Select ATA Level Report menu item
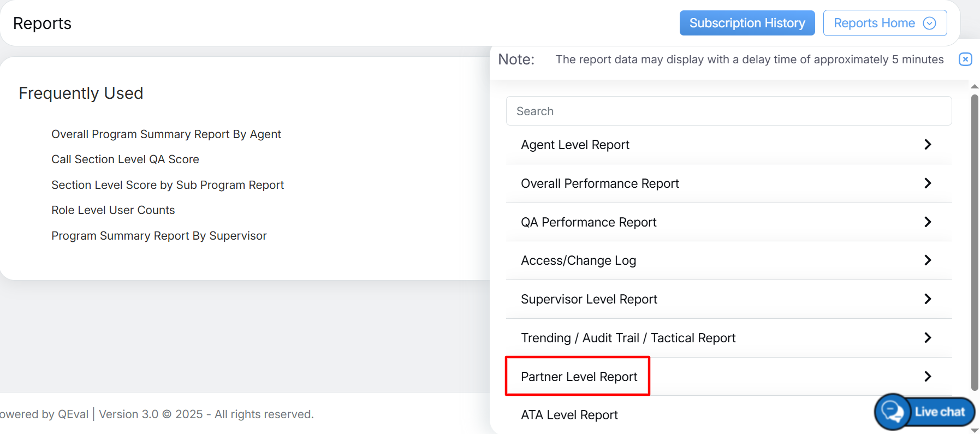 tap(569, 415)
